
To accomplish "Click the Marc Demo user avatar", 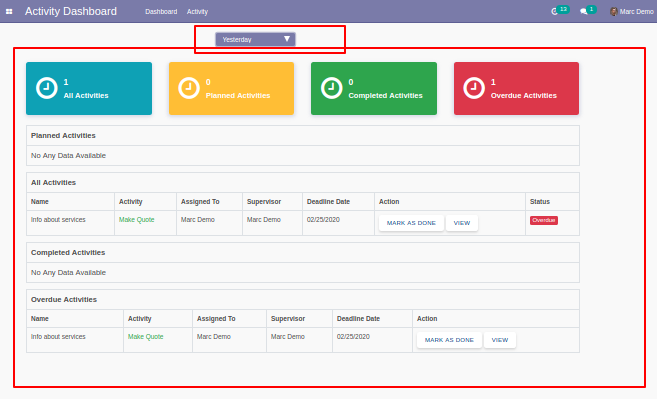I will click(613, 12).
